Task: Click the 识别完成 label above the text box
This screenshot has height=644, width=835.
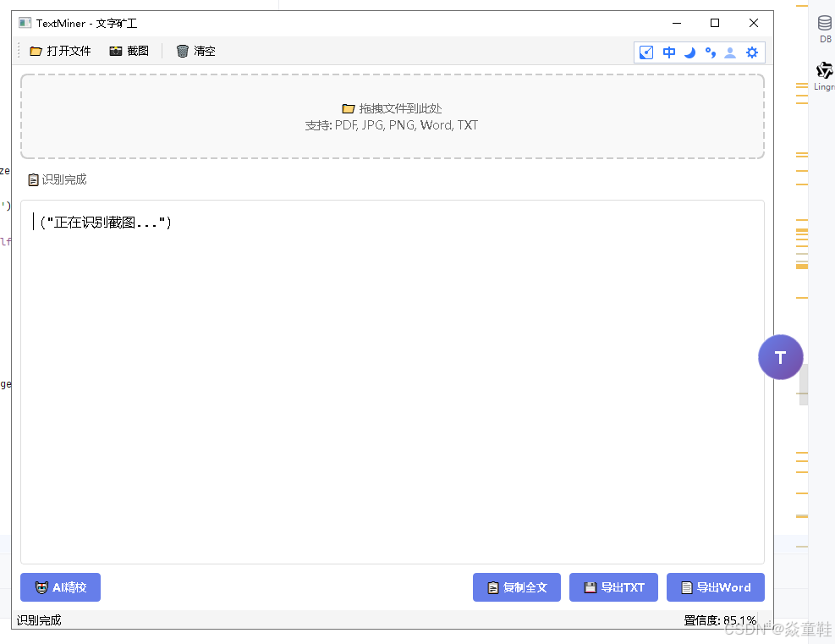Action: click(x=57, y=179)
